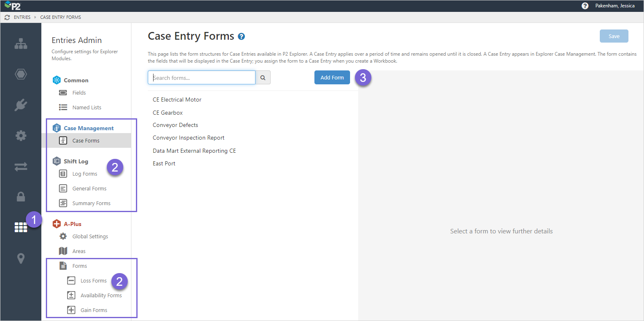The width and height of the screenshot is (644, 321).
Task: Open the padlock security sidebar icon
Action: [x=21, y=197]
